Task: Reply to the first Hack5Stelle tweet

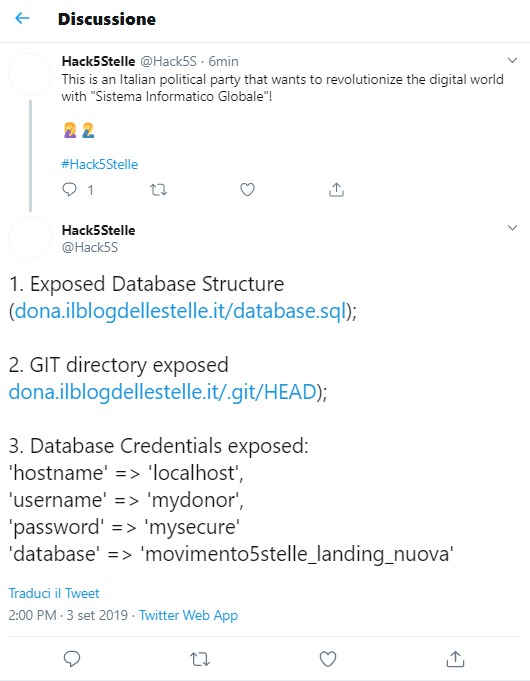Action: [70, 190]
